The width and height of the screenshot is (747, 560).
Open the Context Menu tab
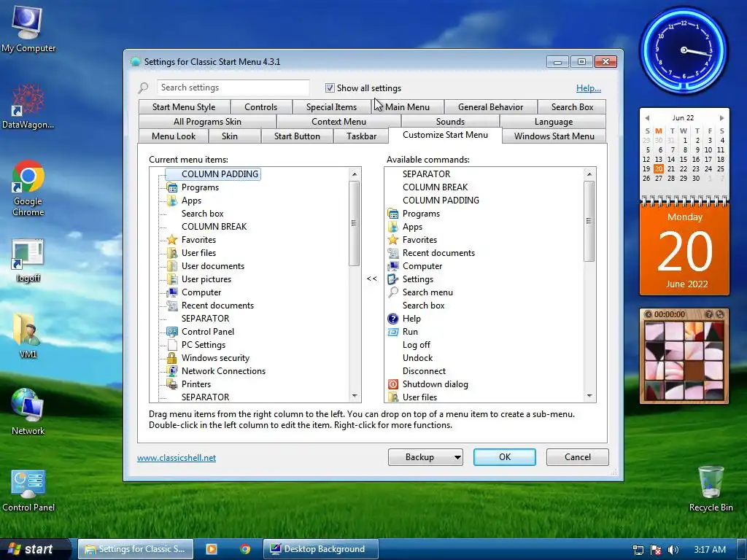(338, 122)
